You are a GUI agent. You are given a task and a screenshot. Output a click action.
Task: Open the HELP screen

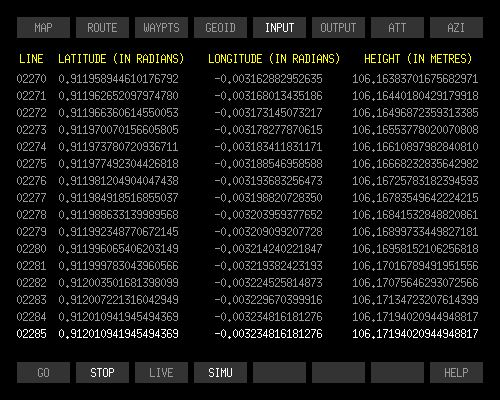pos(456,372)
